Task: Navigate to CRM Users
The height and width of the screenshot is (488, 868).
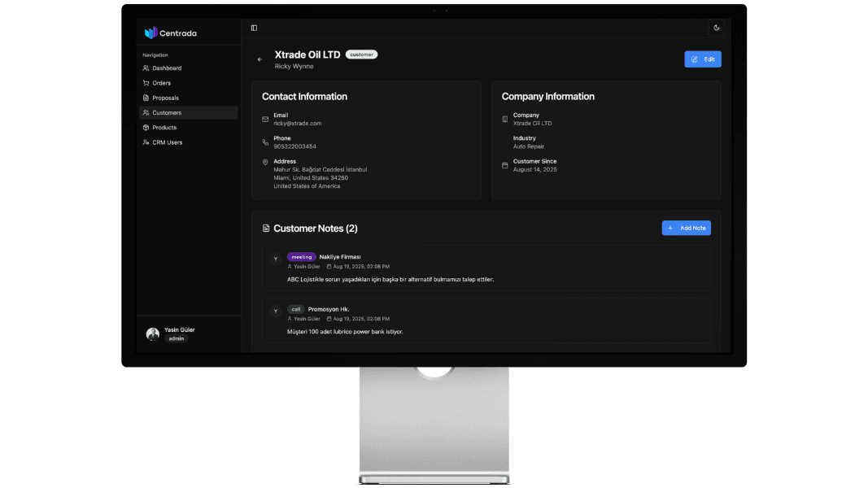Action: click(x=168, y=142)
